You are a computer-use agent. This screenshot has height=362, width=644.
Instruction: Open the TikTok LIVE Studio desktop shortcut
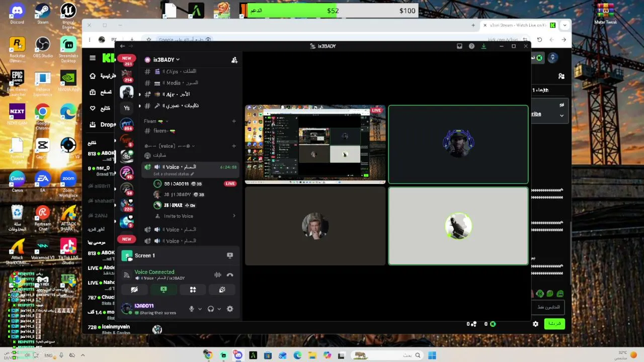point(68,251)
